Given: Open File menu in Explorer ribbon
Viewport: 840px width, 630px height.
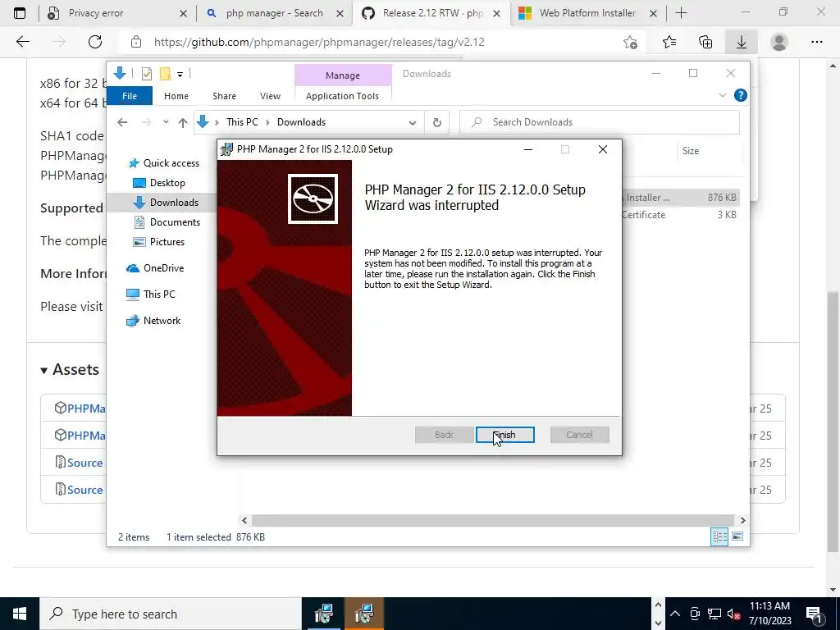Looking at the screenshot, I should click(130, 96).
